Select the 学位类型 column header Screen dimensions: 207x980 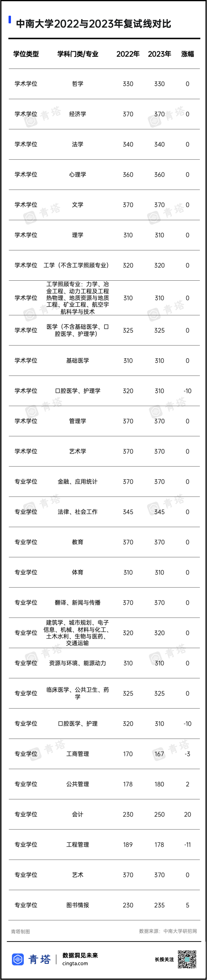tap(26, 54)
